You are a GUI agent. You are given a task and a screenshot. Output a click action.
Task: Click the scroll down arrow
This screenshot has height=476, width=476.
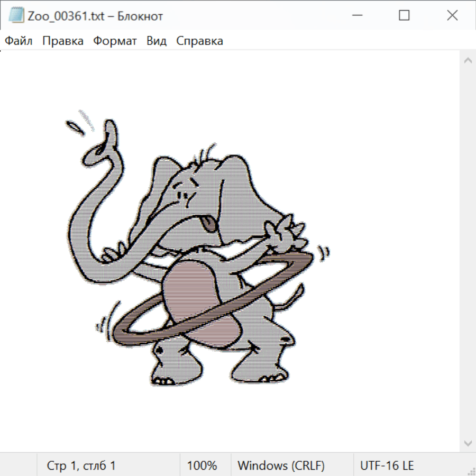tap(468, 443)
